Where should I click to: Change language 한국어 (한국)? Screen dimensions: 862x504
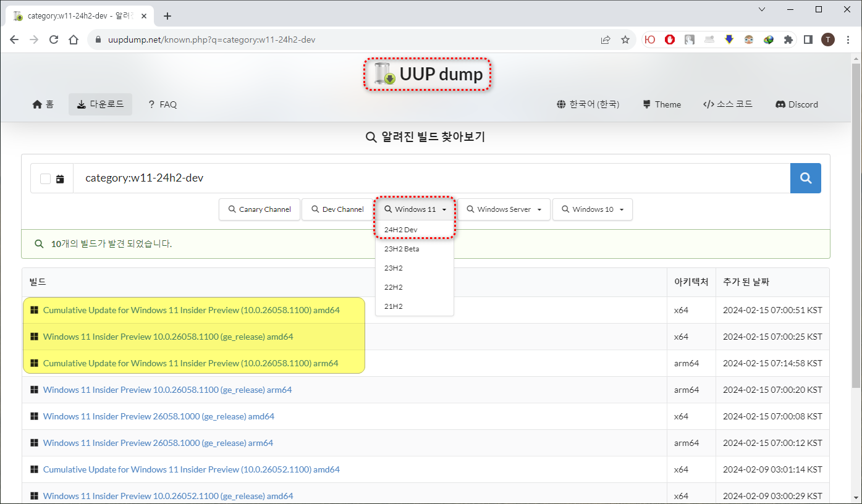click(588, 104)
